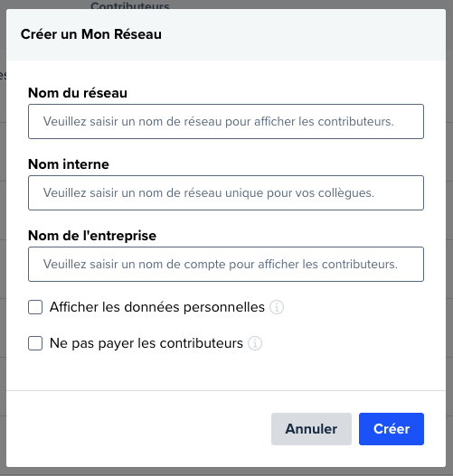Open info tooltip for Ne pas payer les contributeurs

pos(255,343)
